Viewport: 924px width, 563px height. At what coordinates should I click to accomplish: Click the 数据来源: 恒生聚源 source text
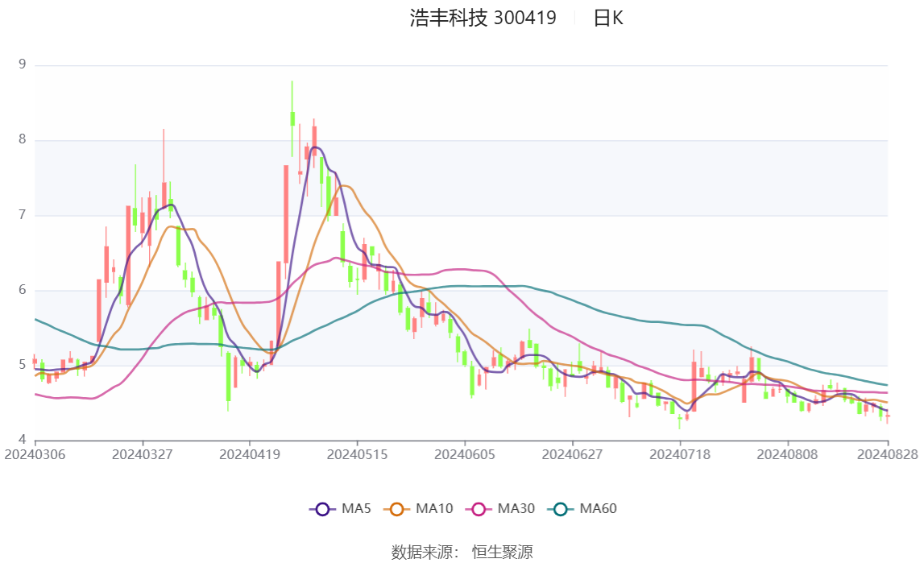point(462,552)
